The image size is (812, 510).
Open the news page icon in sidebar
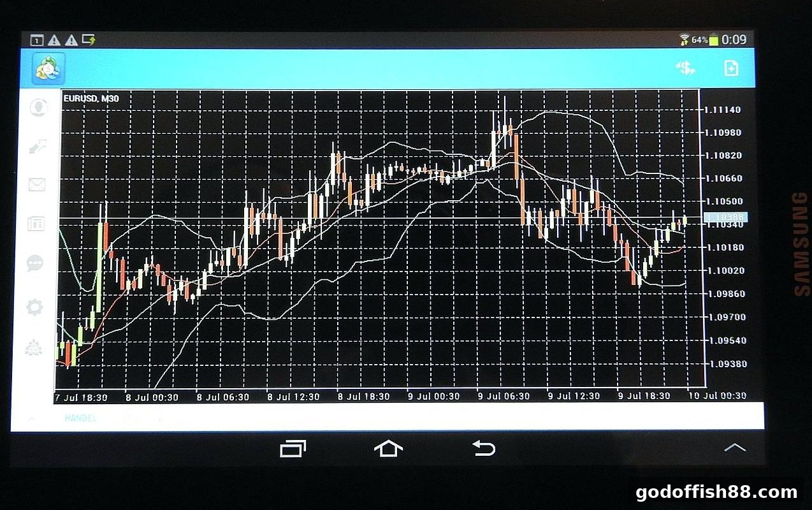(x=36, y=224)
